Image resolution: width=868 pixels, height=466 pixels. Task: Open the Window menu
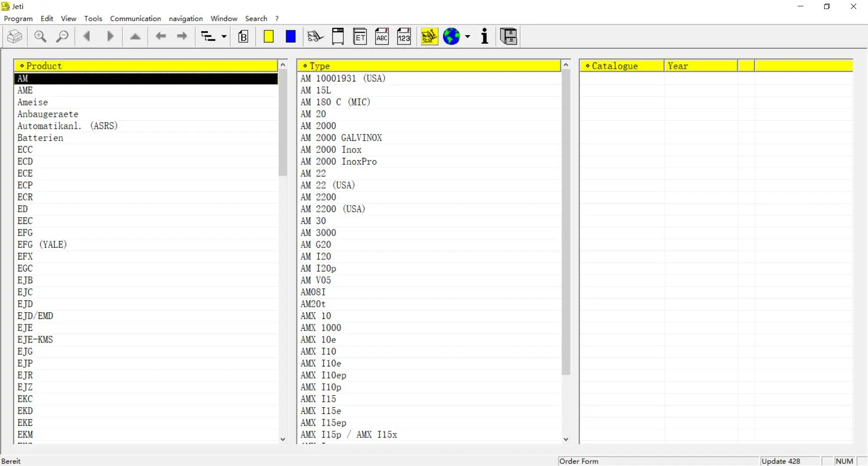(224, 19)
